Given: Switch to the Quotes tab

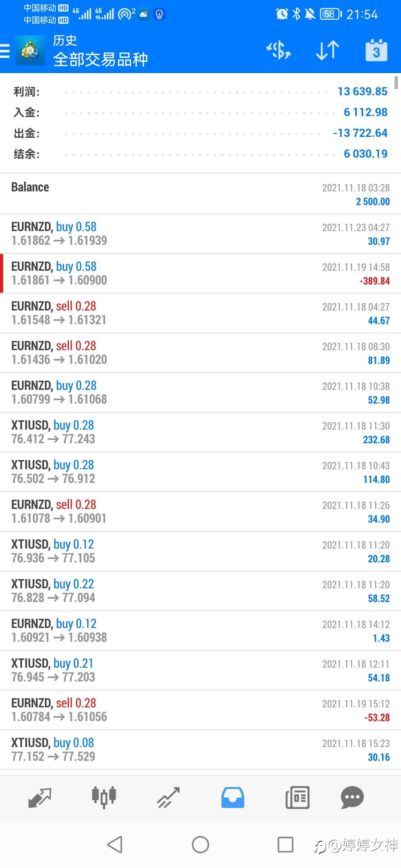Looking at the screenshot, I should [39, 798].
